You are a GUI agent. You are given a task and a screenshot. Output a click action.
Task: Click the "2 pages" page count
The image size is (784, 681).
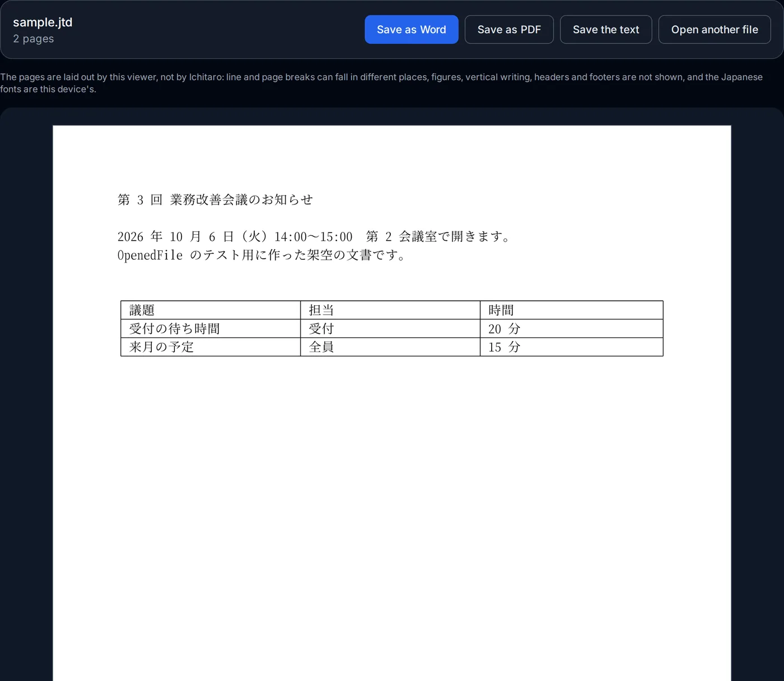pyautogui.click(x=34, y=39)
